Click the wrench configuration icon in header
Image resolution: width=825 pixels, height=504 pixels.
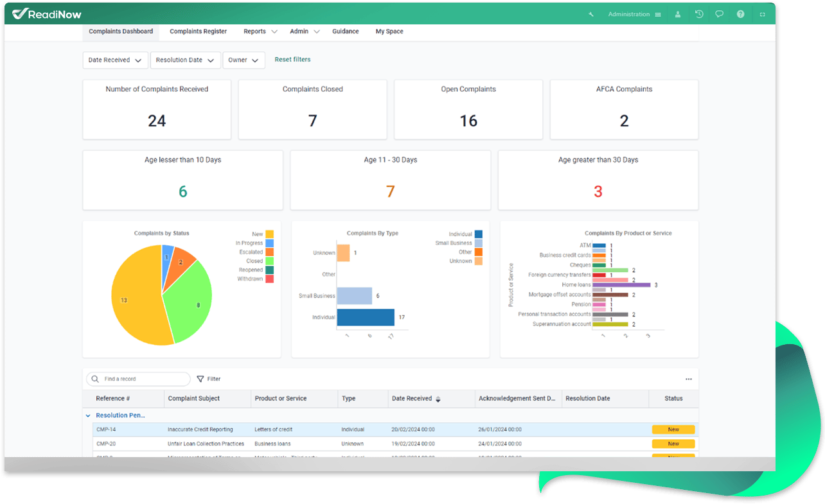[x=591, y=14]
